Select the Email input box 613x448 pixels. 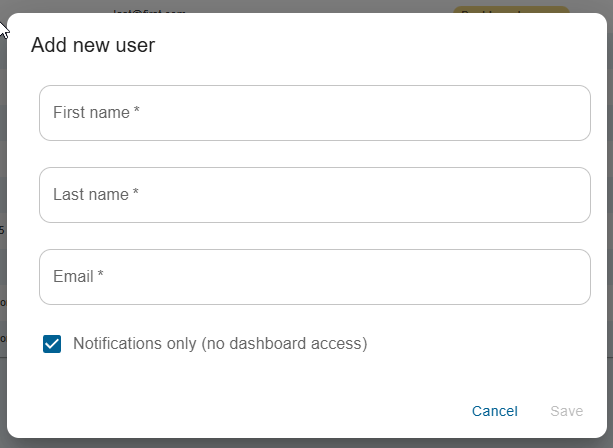[314, 277]
